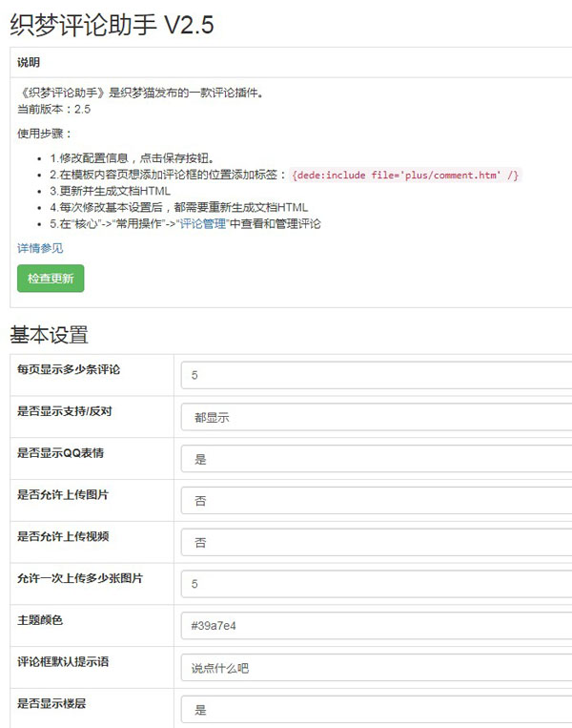The height and width of the screenshot is (728, 572).
Task: Click the 允许一次上传多少张图片 input field
Action: [377, 584]
